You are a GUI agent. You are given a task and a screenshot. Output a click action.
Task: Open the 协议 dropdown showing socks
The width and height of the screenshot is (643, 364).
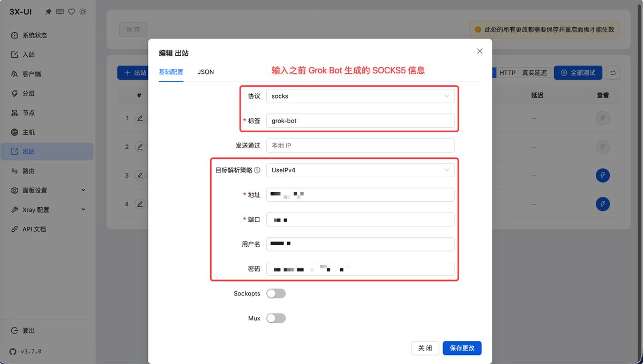[360, 96]
